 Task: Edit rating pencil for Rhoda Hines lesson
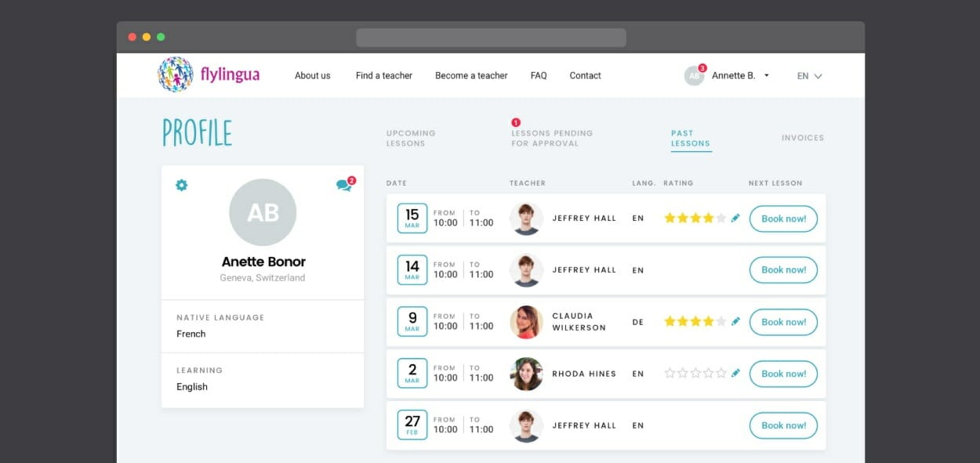pyautogui.click(x=735, y=374)
